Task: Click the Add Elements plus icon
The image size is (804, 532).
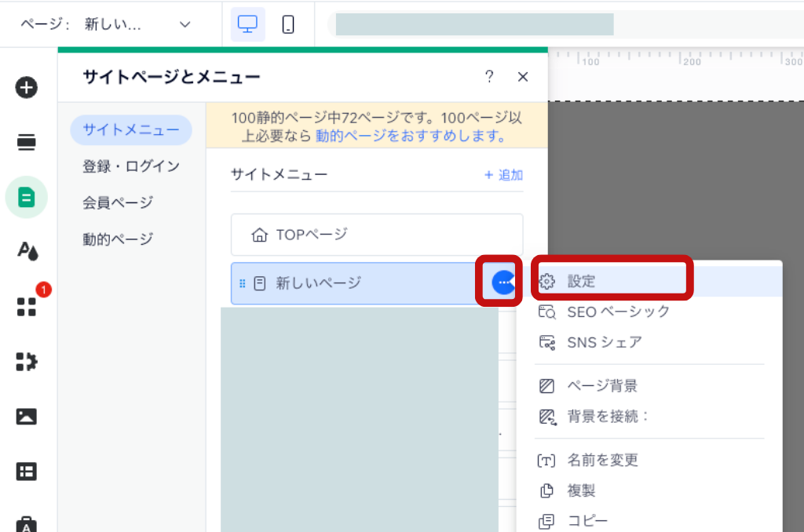Action: [27, 87]
